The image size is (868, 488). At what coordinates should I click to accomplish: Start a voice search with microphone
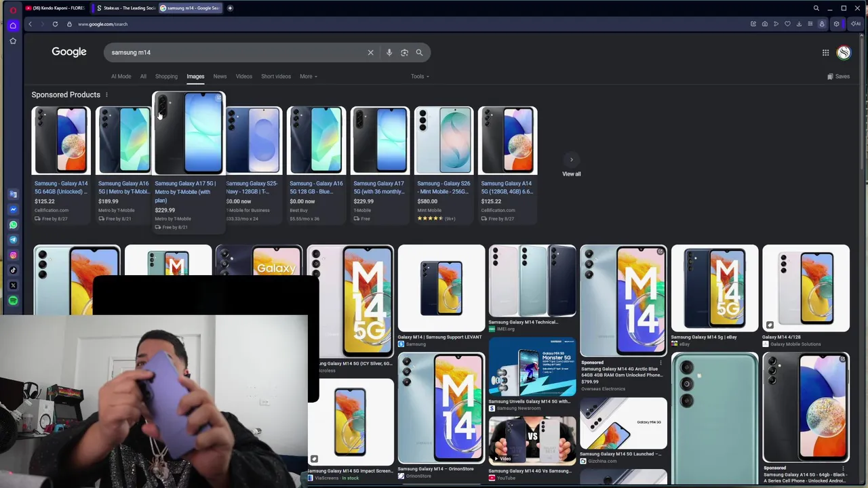pyautogui.click(x=389, y=53)
